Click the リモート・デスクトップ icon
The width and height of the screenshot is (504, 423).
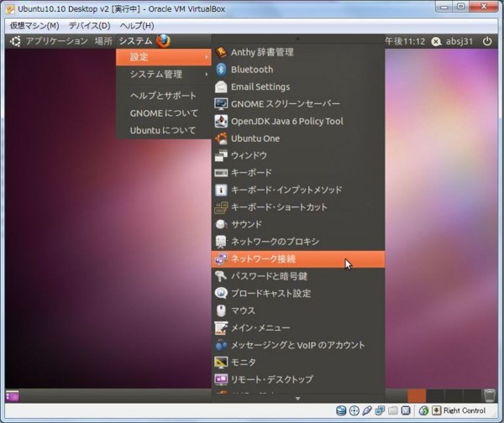pos(221,379)
